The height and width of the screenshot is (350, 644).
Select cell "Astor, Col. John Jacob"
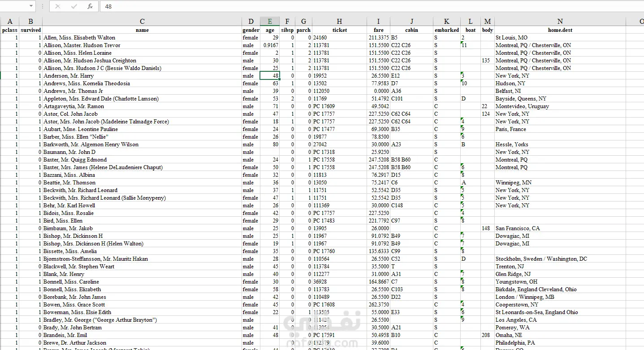tap(142, 114)
